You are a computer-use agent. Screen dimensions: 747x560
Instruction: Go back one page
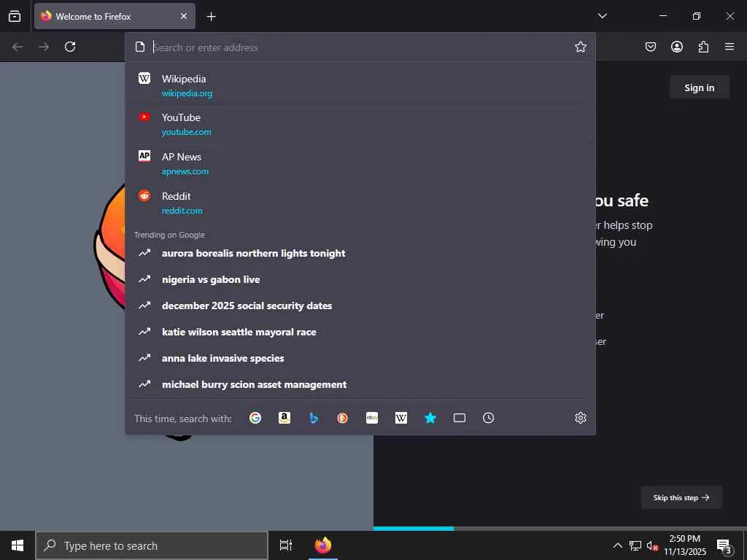click(x=18, y=47)
